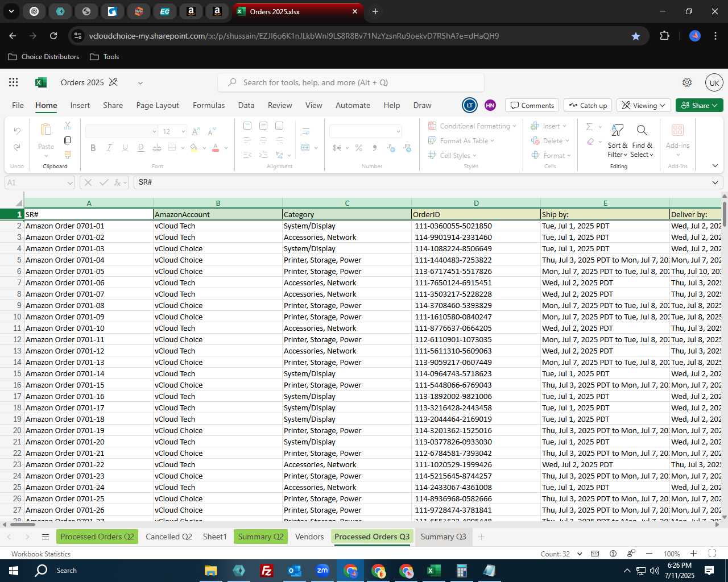The width and height of the screenshot is (728, 582).
Task: Open the Page Layout ribbon tab
Action: click(158, 106)
